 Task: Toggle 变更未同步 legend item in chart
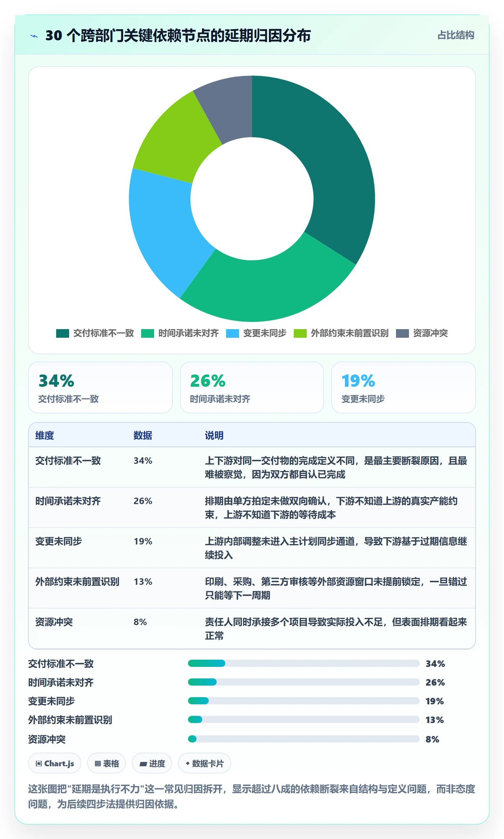click(256, 333)
